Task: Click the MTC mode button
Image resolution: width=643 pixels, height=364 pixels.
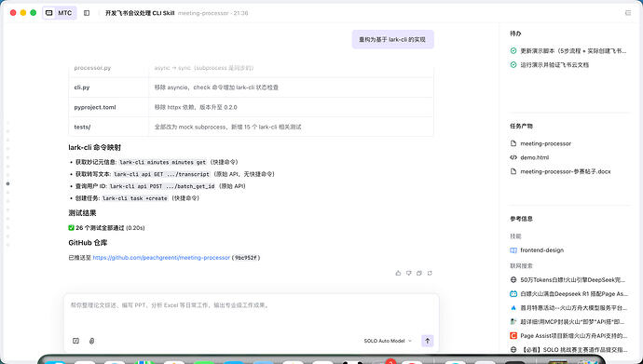Action: point(60,13)
